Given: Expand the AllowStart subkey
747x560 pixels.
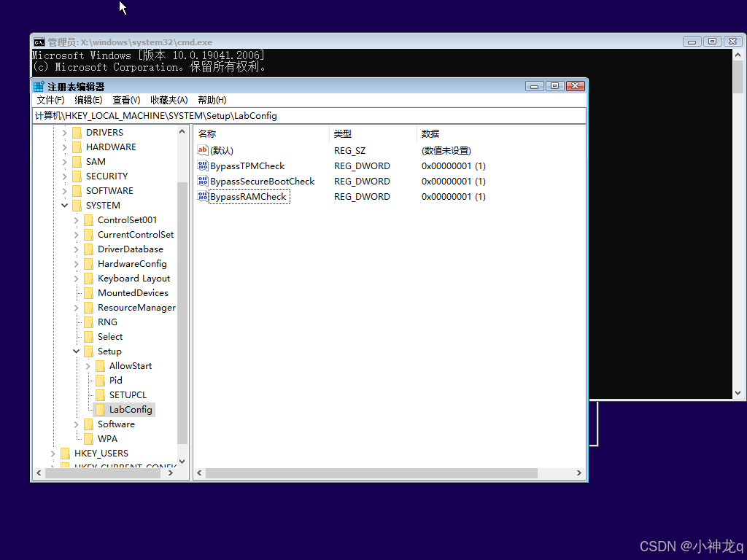Looking at the screenshot, I should (x=88, y=365).
